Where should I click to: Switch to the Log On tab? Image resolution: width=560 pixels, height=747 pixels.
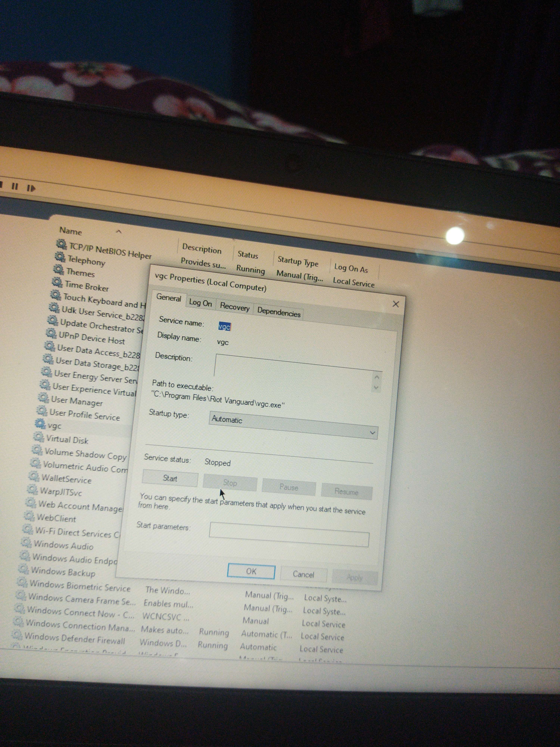coord(200,303)
